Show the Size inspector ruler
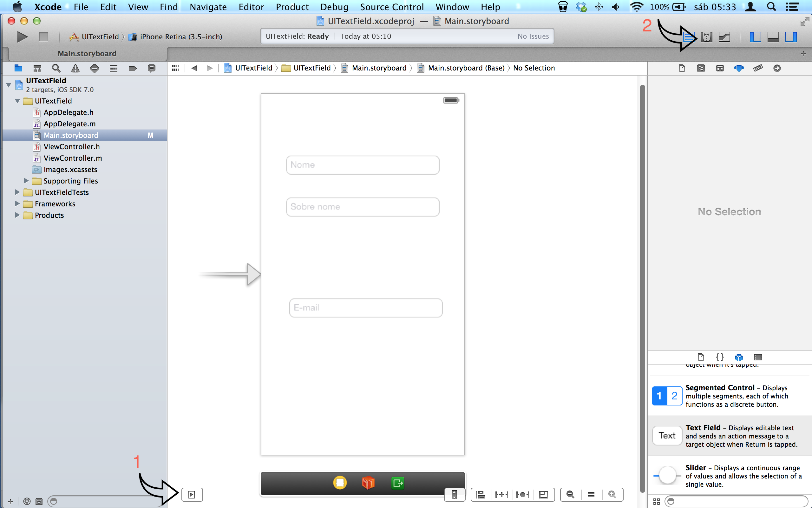The height and width of the screenshot is (508, 812). 758,68
